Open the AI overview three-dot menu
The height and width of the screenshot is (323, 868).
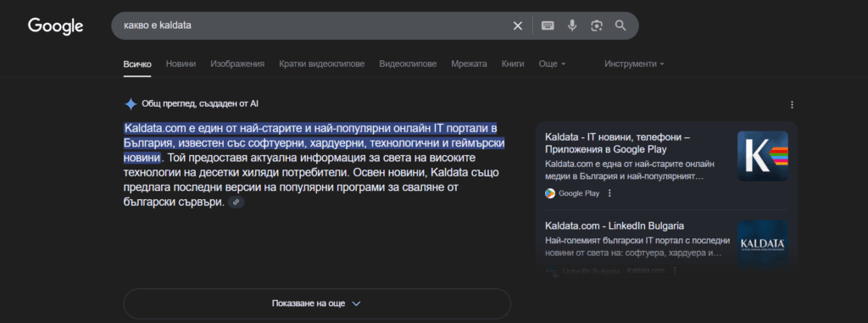pyautogui.click(x=793, y=104)
